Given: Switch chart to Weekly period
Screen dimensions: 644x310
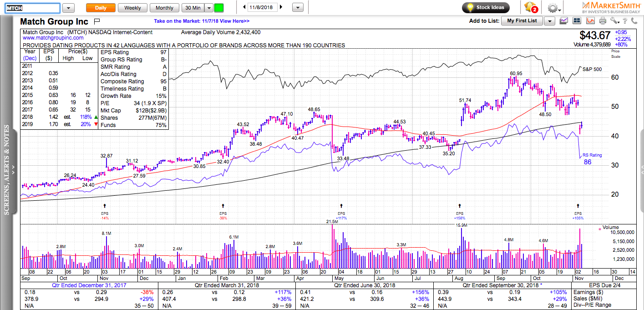Looking at the screenshot, I should (132, 8).
